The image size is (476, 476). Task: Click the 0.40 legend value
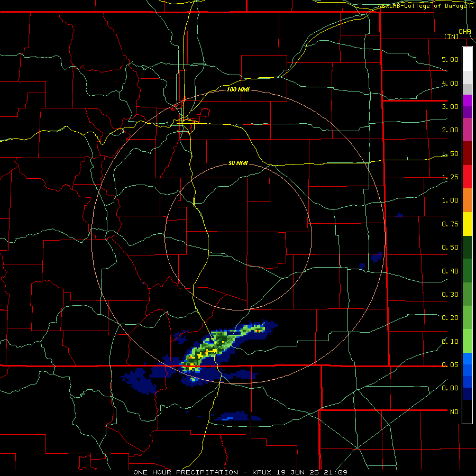pos(450,271)
